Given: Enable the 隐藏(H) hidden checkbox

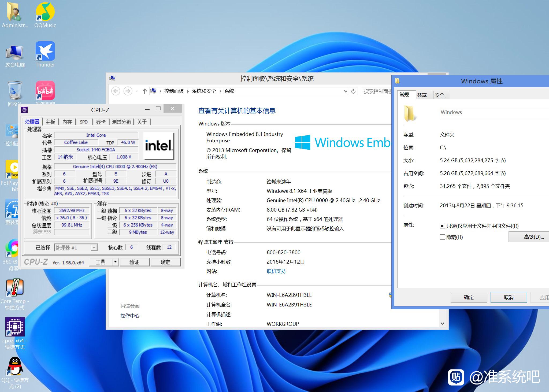Looking at the screenshot, I should 442,237.
